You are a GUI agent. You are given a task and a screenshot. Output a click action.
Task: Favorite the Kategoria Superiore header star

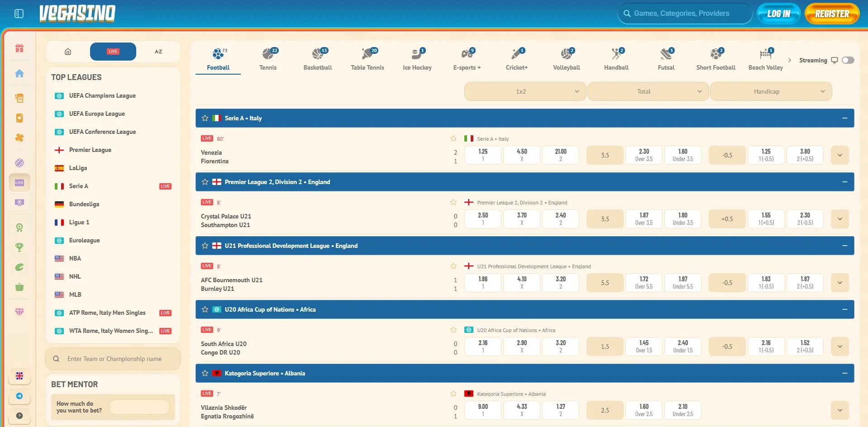(x=205, y=373)
